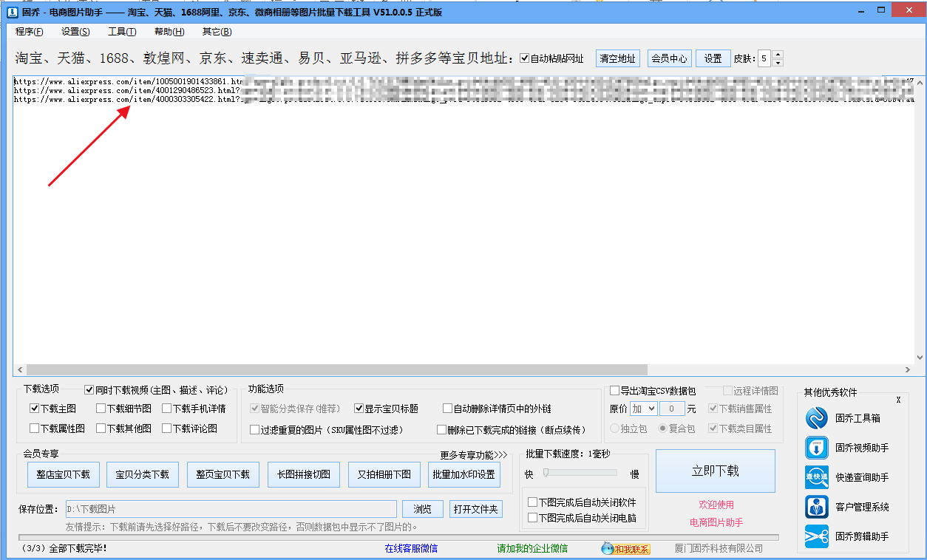Open 批量加水印设置 button

(x=464, y=474)
